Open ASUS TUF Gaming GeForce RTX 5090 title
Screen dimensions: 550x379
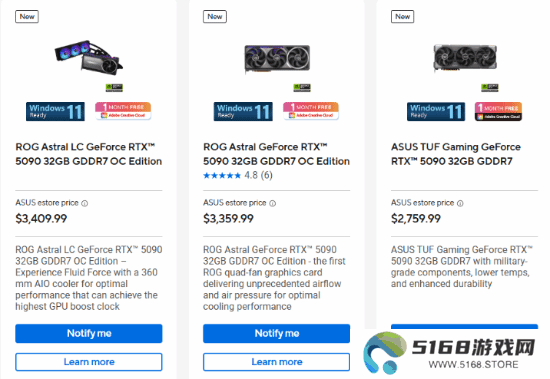point(456,154)
